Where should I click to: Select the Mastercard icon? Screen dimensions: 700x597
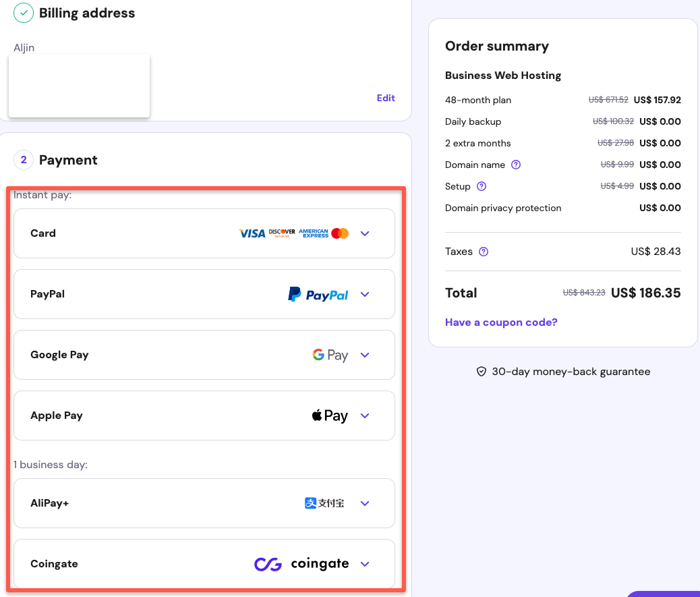(x=340, y=233)
